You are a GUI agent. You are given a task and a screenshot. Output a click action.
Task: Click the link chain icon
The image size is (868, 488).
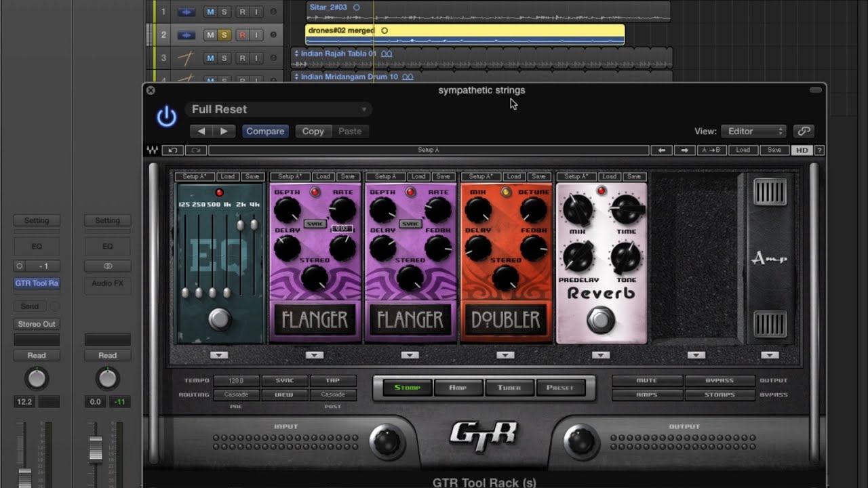[804, 131]
